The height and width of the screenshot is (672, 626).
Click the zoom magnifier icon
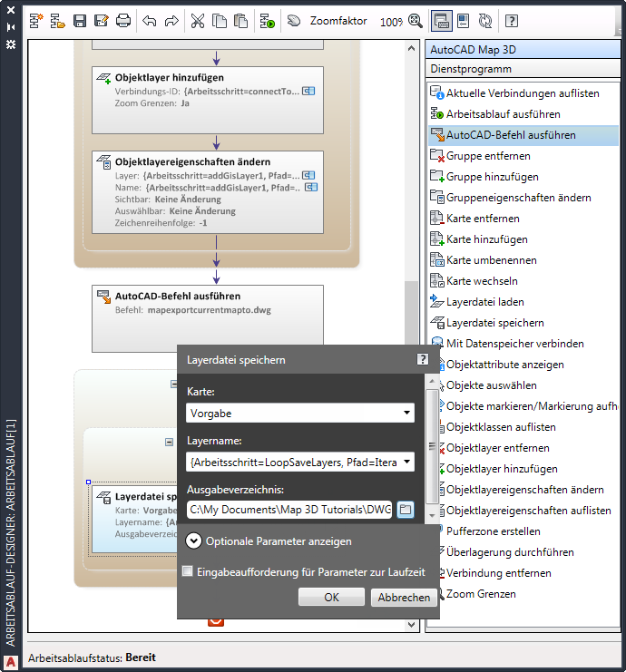tap(415, 21)
